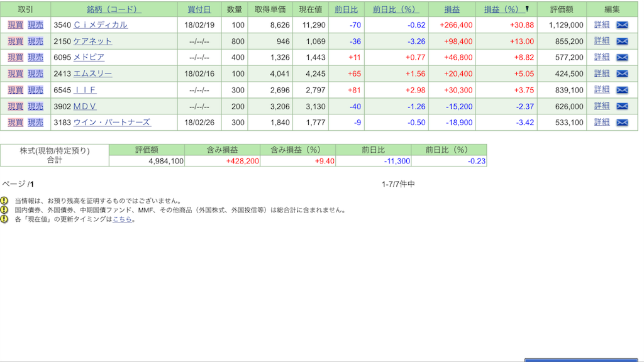This screenshot has width=644, height=362.
Task: Click 現買 for ケアネット
Action: [x=15, y=41]
